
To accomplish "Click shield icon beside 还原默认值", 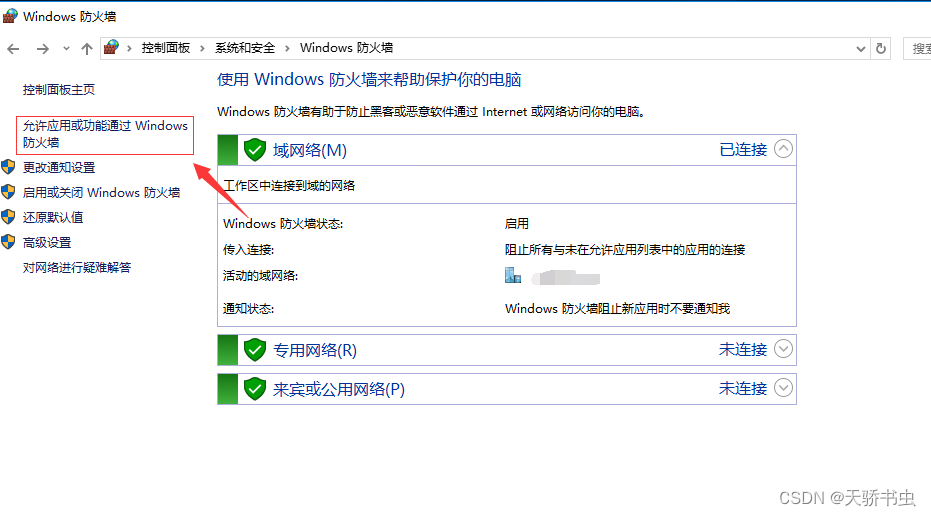I will pos(8,217).
